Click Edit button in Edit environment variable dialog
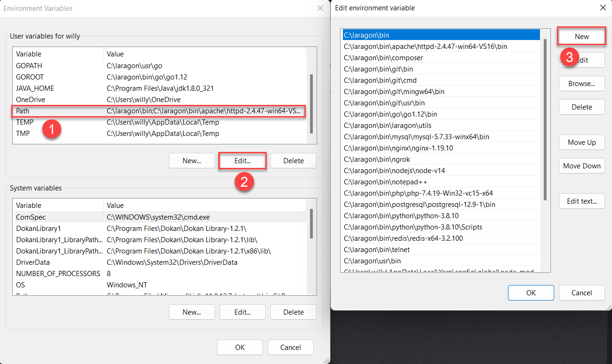The width and height of the screenshot is (612, 364). [x=582, y=60]
